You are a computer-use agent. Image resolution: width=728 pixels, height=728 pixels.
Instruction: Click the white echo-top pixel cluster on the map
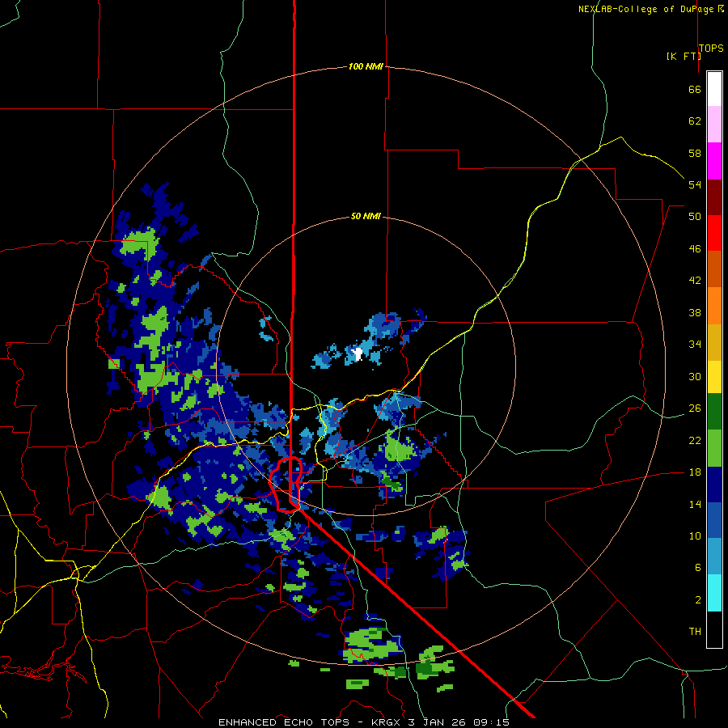357,354
